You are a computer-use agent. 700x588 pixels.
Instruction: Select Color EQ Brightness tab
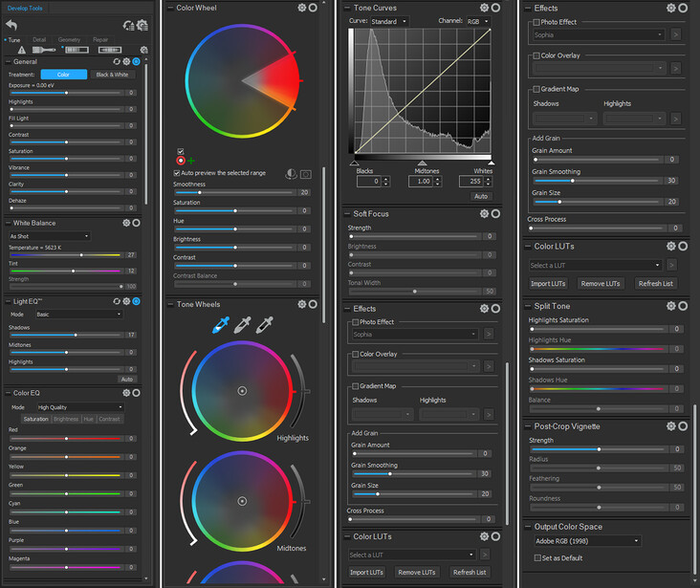tap(66, 419)
